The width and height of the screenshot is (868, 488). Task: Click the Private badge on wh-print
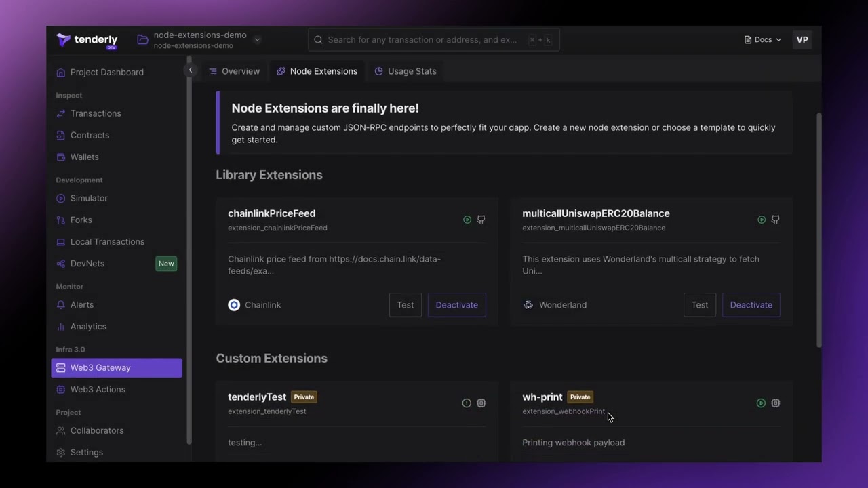(580, 397)
